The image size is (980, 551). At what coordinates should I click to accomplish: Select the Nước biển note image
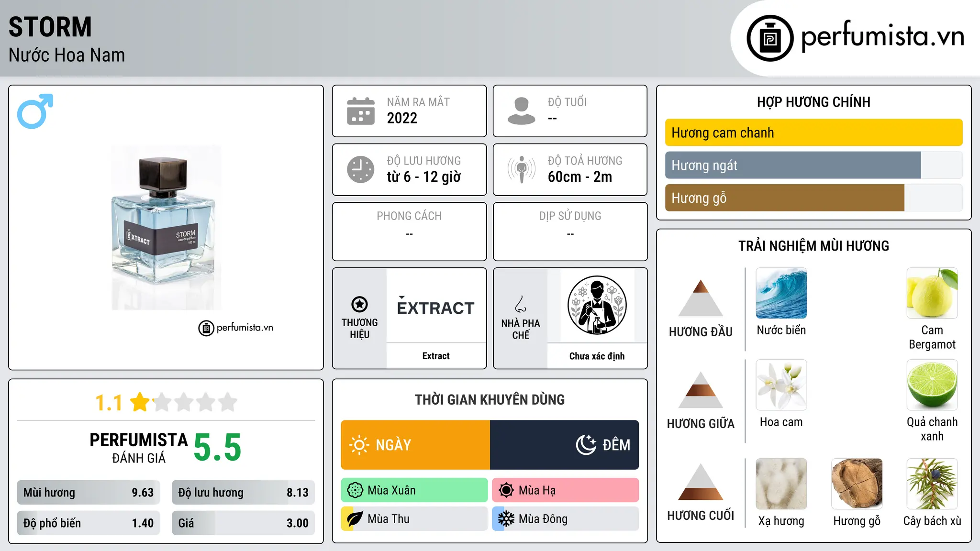[781, 293]
